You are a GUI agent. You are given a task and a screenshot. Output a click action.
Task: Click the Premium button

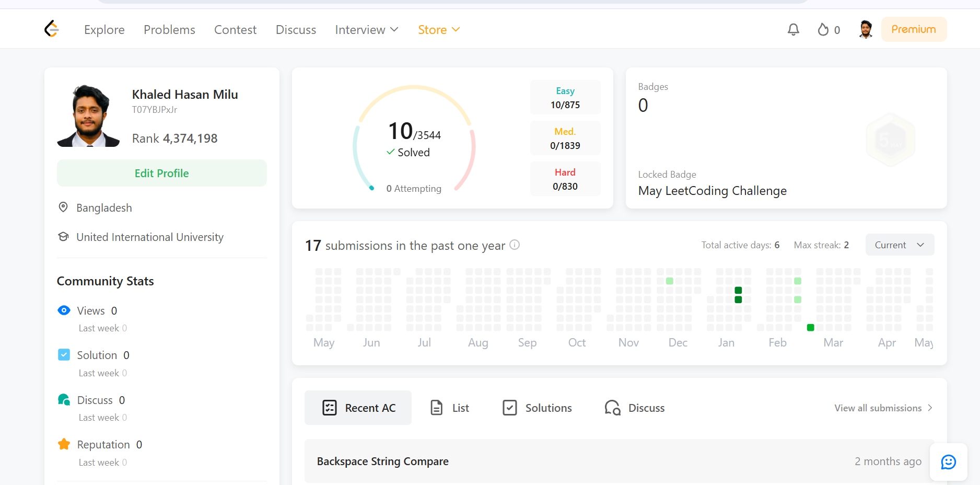pyautogui.click(x=913, y=29)
